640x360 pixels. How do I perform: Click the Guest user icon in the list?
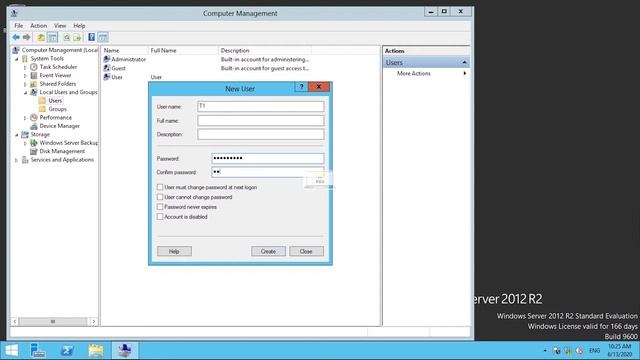(x=107, y=68)
